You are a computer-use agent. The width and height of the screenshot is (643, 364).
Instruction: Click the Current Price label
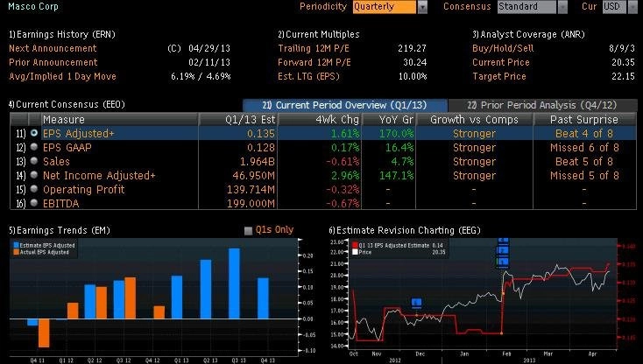point(501,62)
